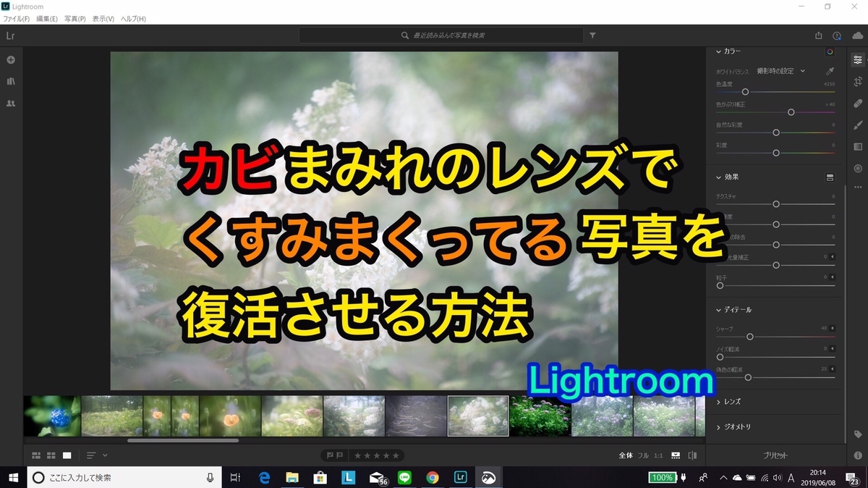
Task: Flag the photo as rejected
Action: 340,455
